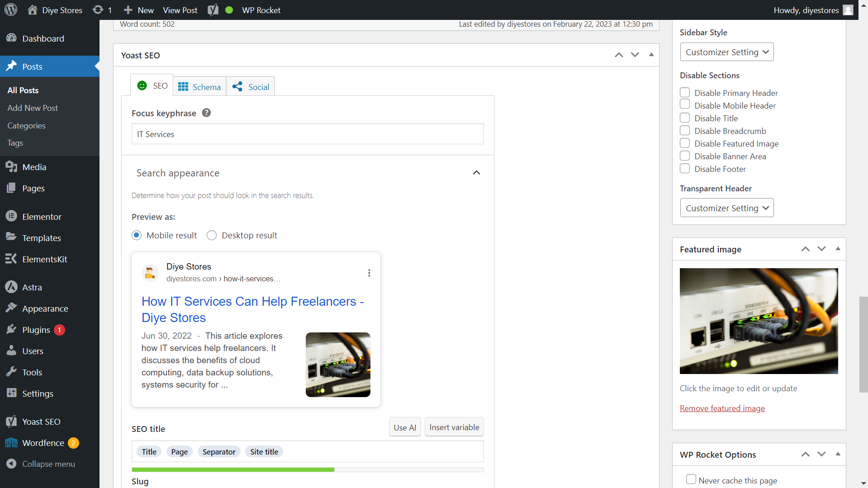
Task: Open the three-dot menu in search preview
Action: pos(369,273)
